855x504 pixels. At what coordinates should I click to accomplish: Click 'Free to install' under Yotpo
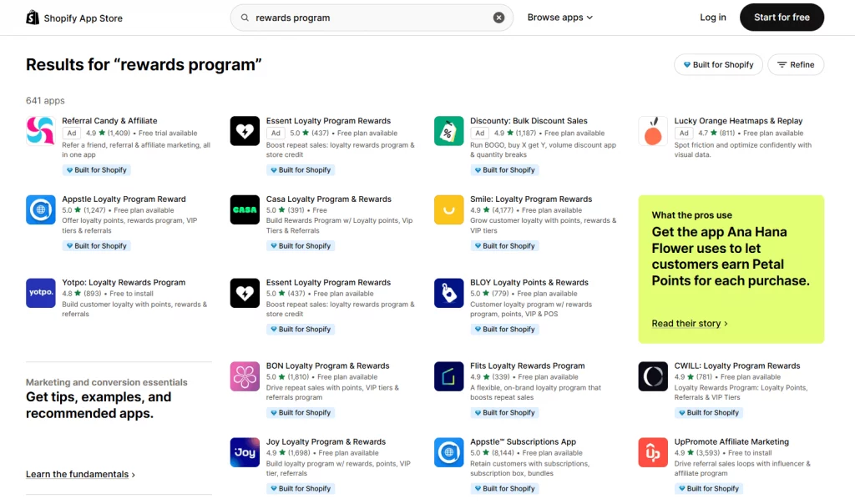pos(131,294)
